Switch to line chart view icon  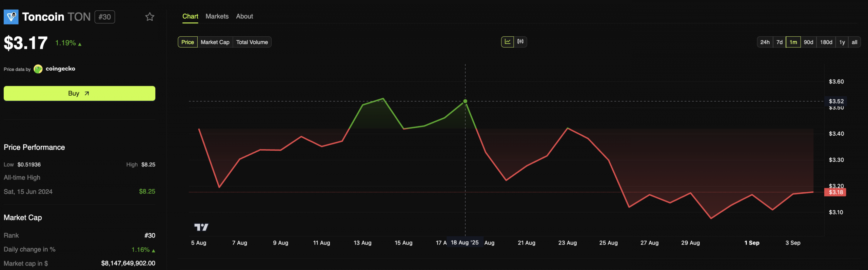tap(507, 42)
